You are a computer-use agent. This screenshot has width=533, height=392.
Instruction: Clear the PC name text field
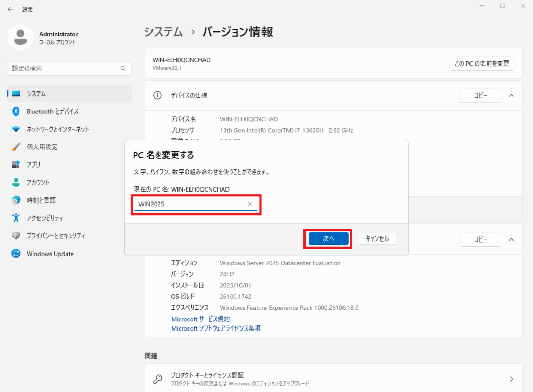click(250, 204)
